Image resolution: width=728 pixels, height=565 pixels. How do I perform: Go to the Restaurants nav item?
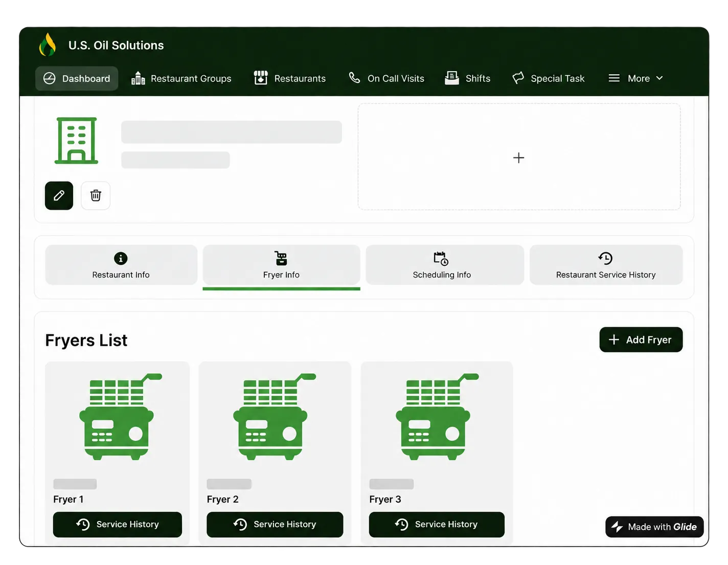point(290,78)
